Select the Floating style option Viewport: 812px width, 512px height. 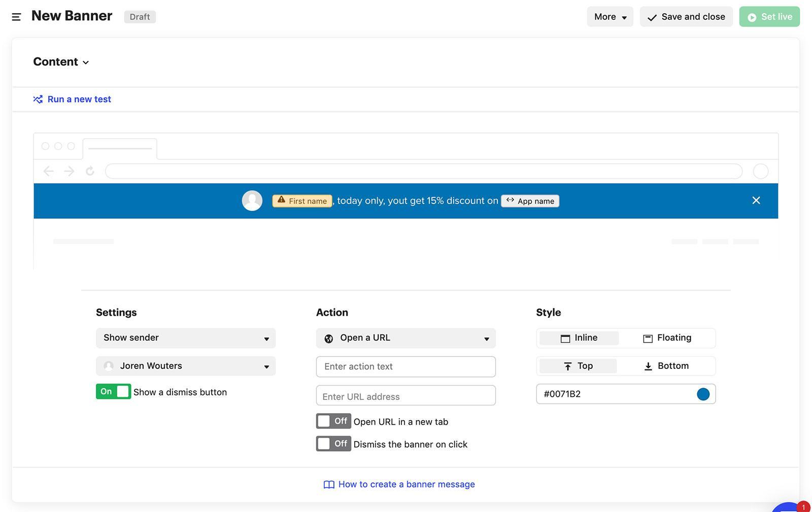[x=667, y=338]
